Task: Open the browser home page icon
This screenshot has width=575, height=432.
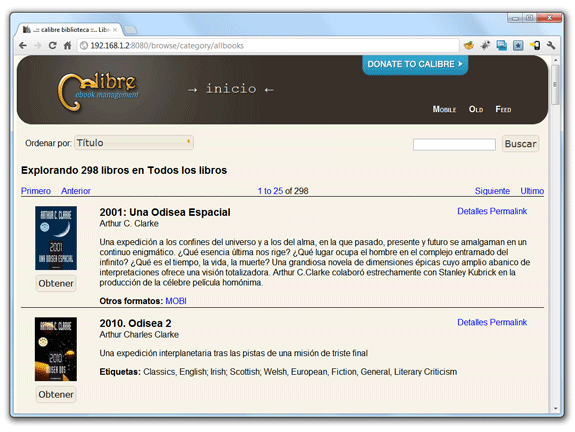Action: point(67,45)
